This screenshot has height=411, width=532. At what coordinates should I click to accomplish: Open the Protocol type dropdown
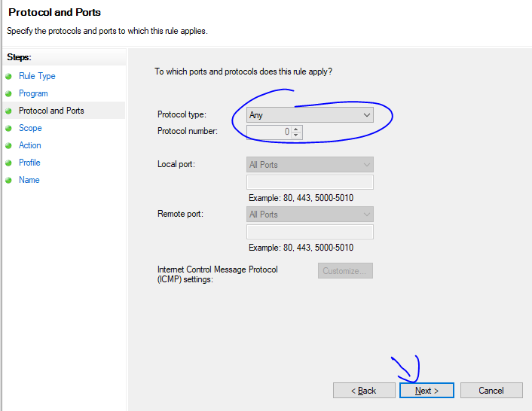[x=310, y=115]
